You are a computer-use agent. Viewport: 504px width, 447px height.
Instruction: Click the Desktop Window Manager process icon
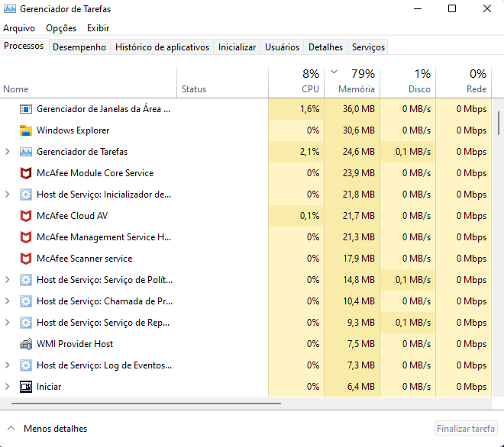[26, 109]
